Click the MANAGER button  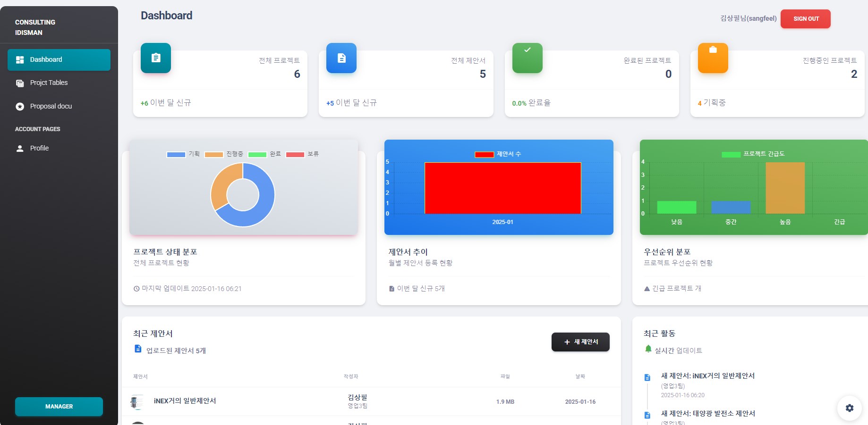(x=59, y=407)
